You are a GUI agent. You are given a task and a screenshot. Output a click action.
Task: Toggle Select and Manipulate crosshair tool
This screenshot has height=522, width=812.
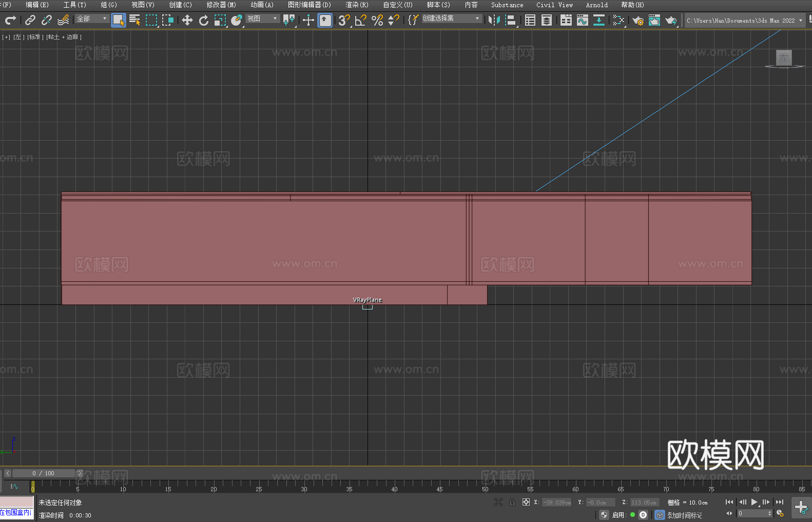tap(308, 20)
